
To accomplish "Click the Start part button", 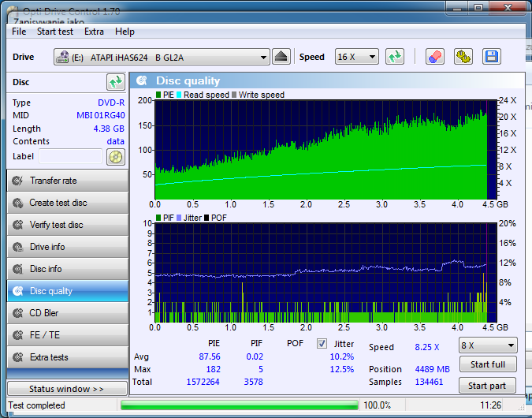I will [x=487, y=386].
